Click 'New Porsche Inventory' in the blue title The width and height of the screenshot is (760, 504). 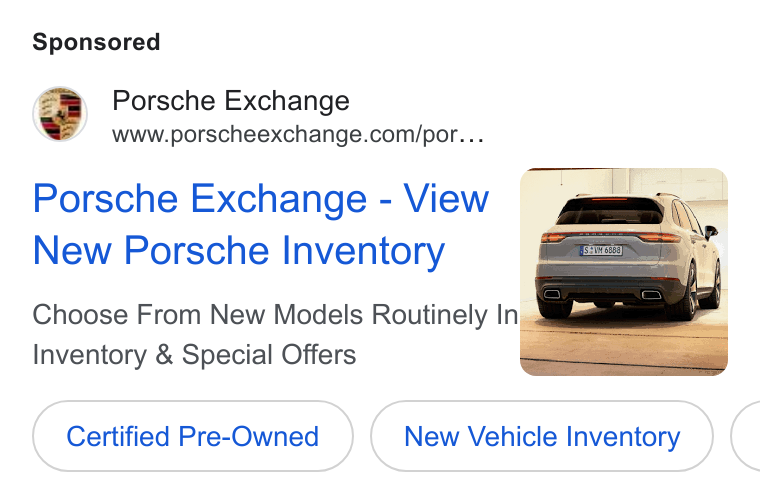click(238, 251)
